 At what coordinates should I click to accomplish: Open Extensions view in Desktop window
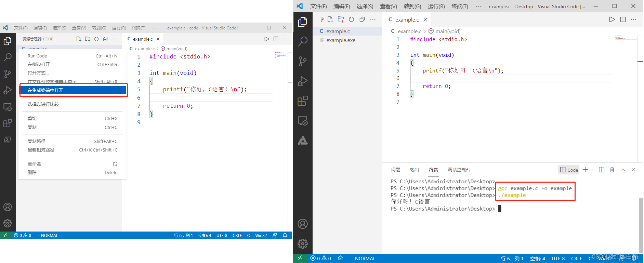pos(303,101)
